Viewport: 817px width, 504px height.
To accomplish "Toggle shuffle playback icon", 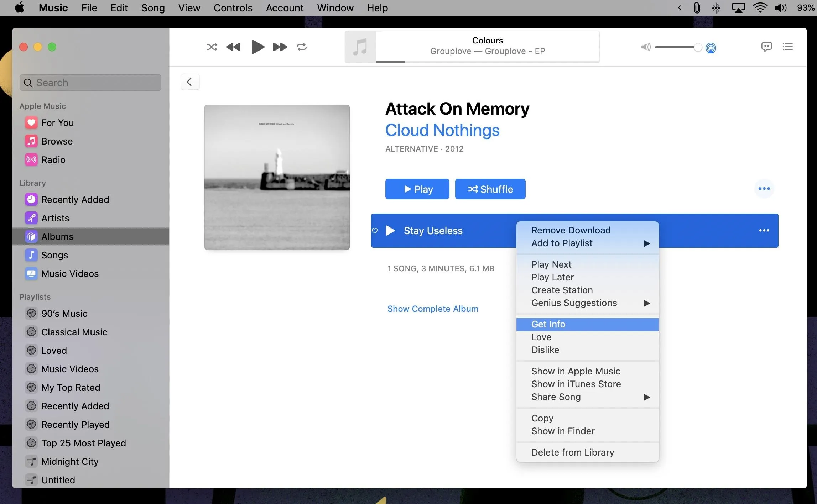I will click(212, 47).
